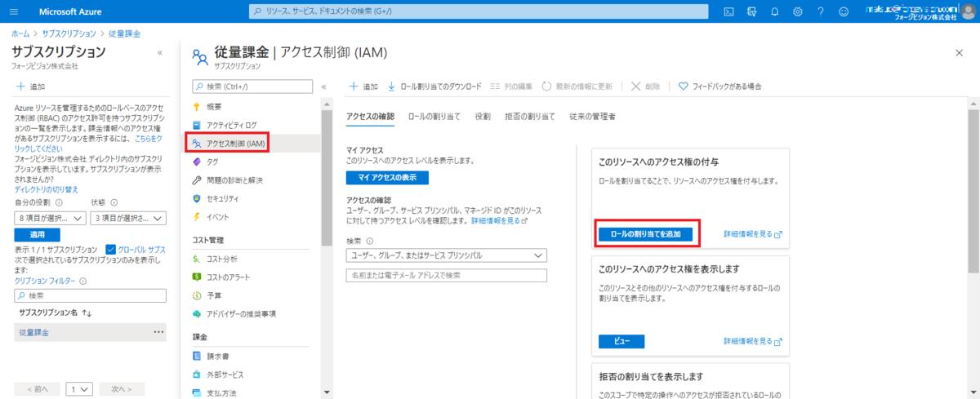Open directory and subscription filter icon
980x399 pixels.
[x=751, y=11]
